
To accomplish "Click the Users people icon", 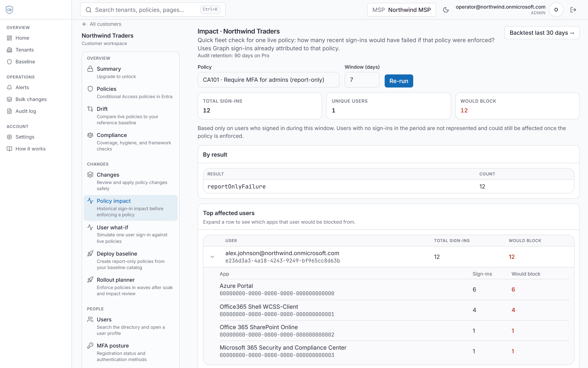I will 90,319.
